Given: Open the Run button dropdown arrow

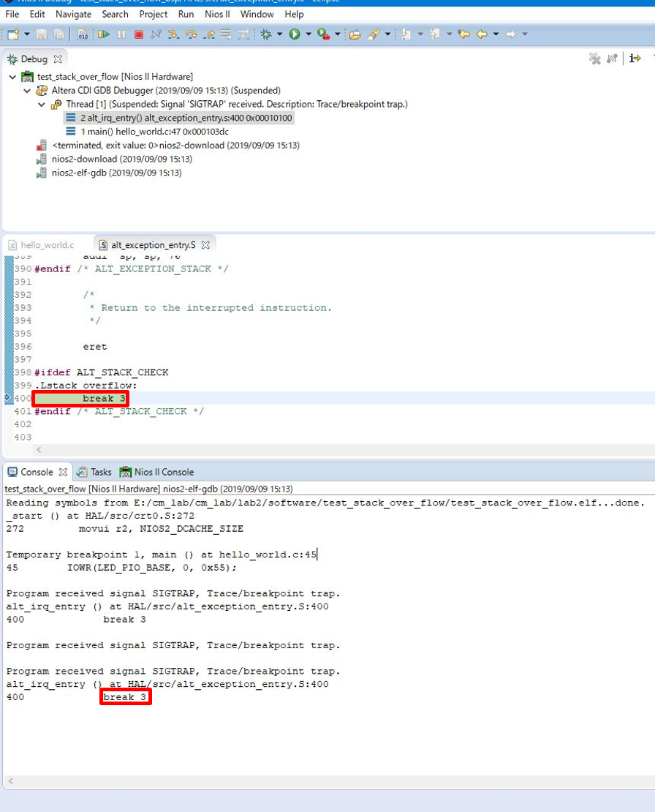Looking at the screenshot, I should click(x=307, y=34).
